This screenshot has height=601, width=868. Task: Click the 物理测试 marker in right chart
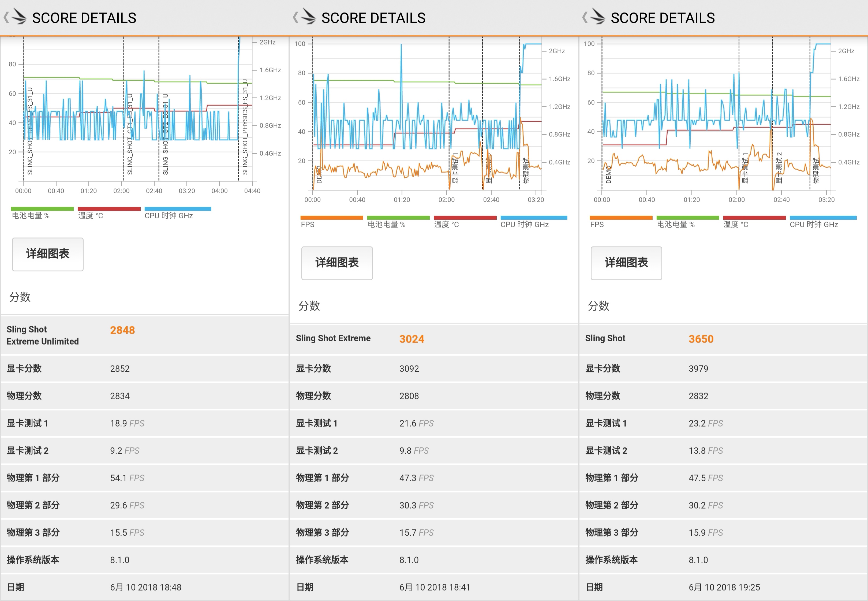pyautogui.click(x=816, y=171)
